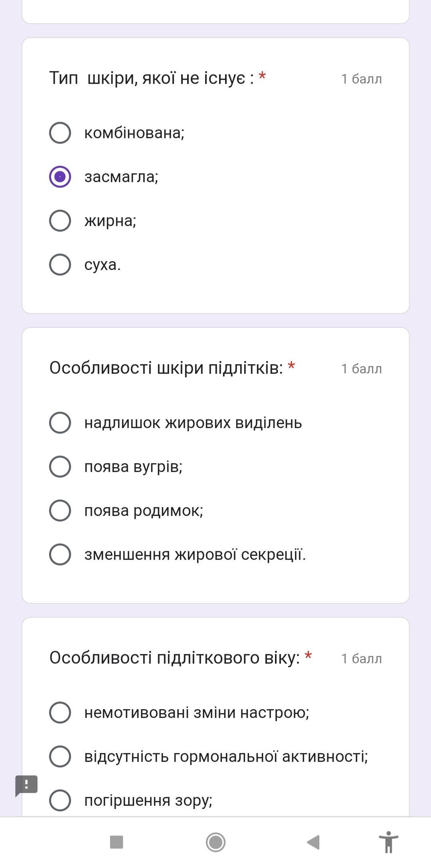Tap the '1 балл' label of skin type question
The height and width of the screenshot is (868, 431).
361,79
